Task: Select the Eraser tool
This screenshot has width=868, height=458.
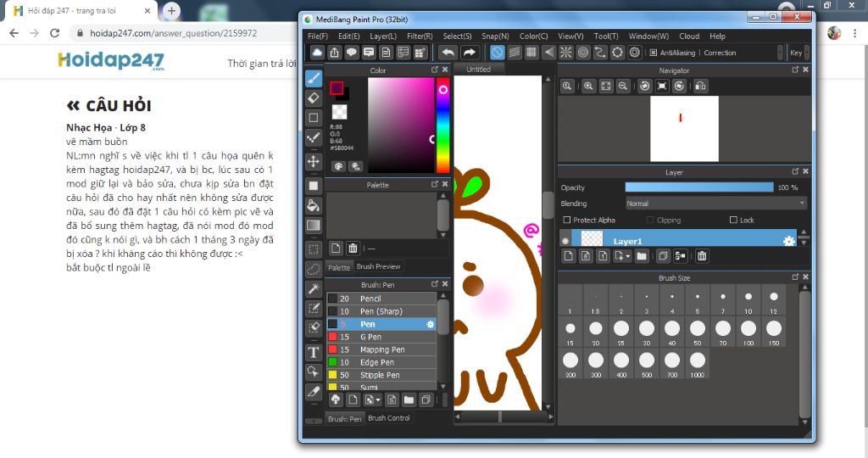Action: (314, 98)
